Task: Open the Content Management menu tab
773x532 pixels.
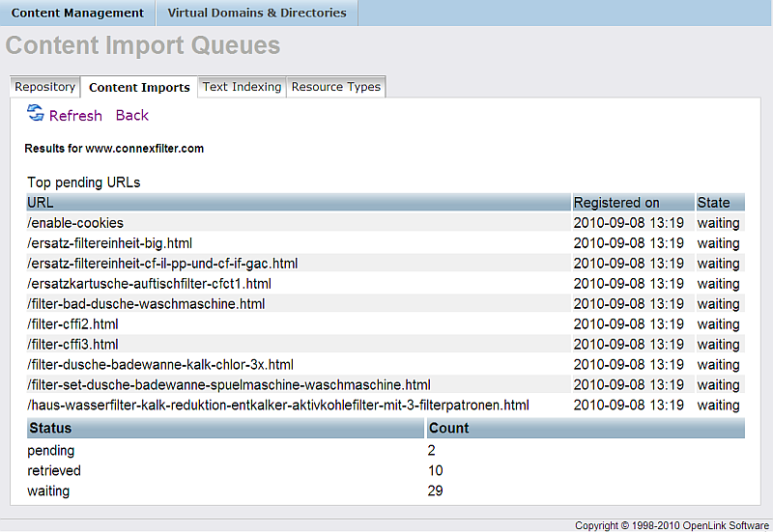Action: pyautogui.click(x=77, y=14)
